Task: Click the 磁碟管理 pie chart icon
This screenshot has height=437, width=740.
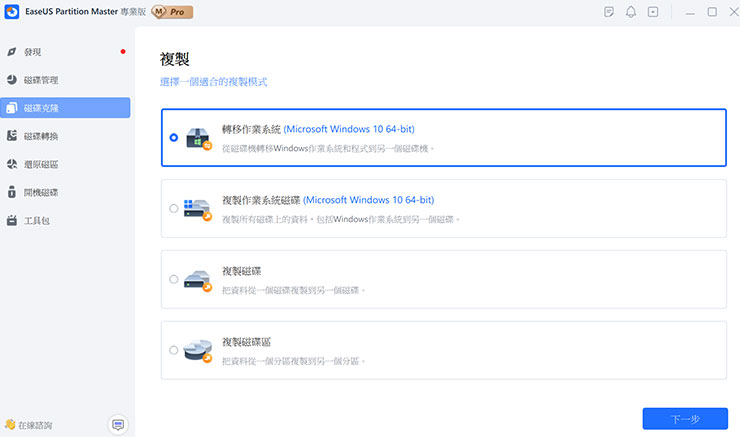Action: [12, 79]
